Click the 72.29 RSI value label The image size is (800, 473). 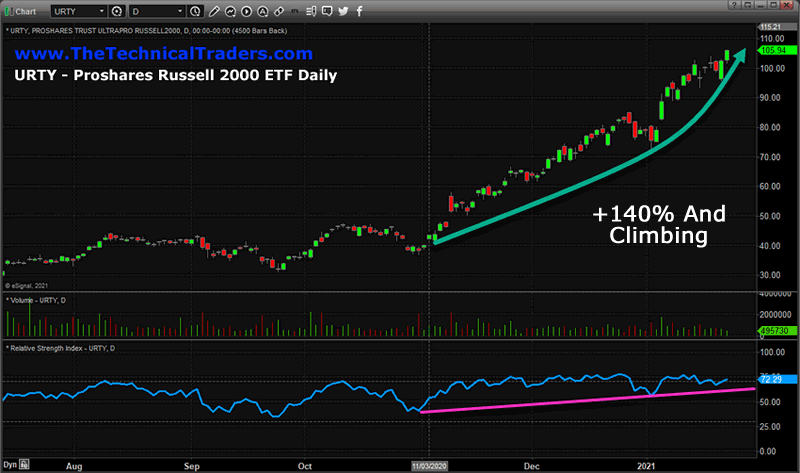[x=776, y=381]
